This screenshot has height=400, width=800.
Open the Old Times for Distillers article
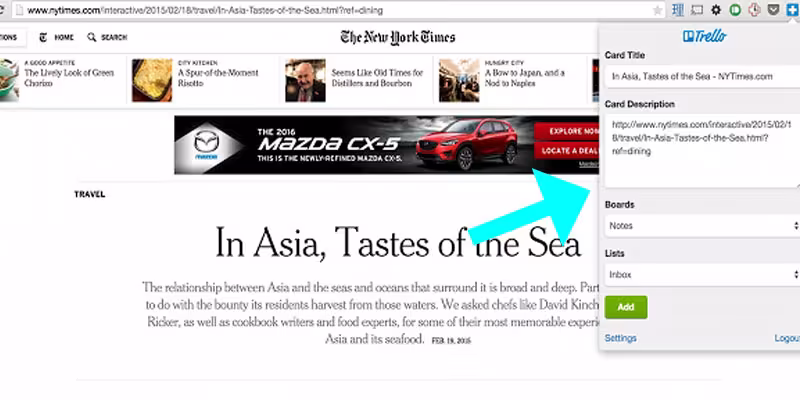(377, 78)
